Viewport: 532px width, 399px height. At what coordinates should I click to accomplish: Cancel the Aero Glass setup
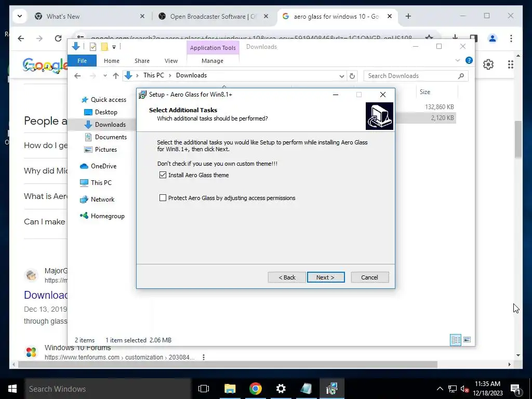click(x=369, y=277)
